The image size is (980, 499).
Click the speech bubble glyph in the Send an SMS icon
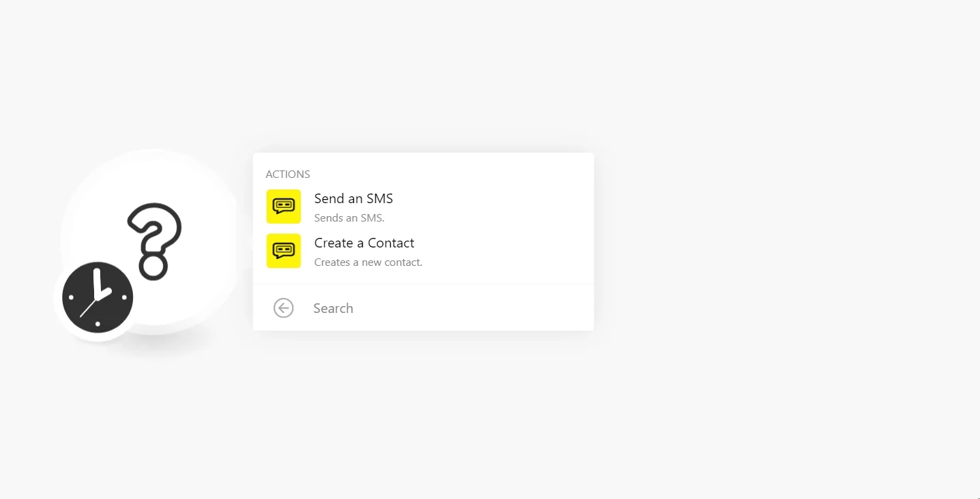(x=284, y=206)
